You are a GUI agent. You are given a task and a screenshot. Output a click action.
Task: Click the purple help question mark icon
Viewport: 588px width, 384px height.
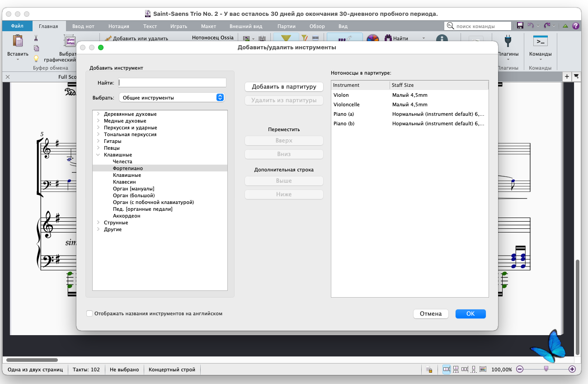tap(575, 26)
